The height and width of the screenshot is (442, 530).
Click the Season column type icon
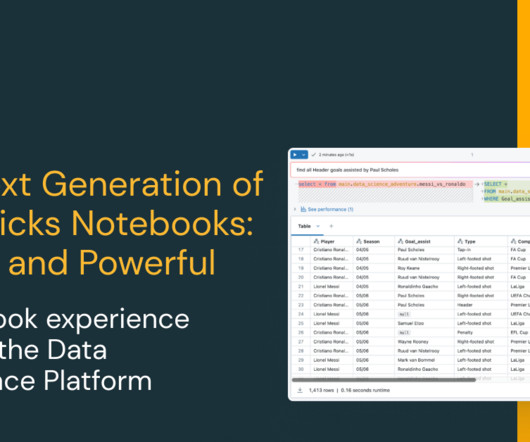(x=359, y=241)
